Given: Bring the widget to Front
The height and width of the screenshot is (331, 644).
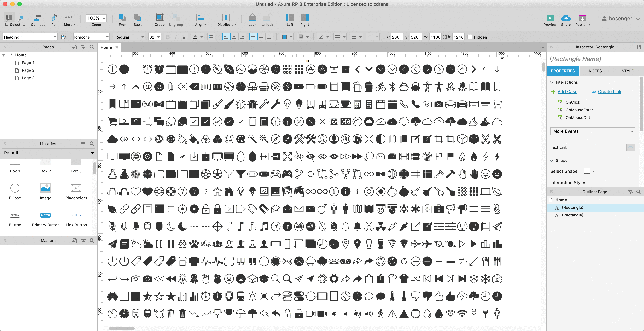Looking at the screenshot, I should pyautogui.click(x=123, y=20).
